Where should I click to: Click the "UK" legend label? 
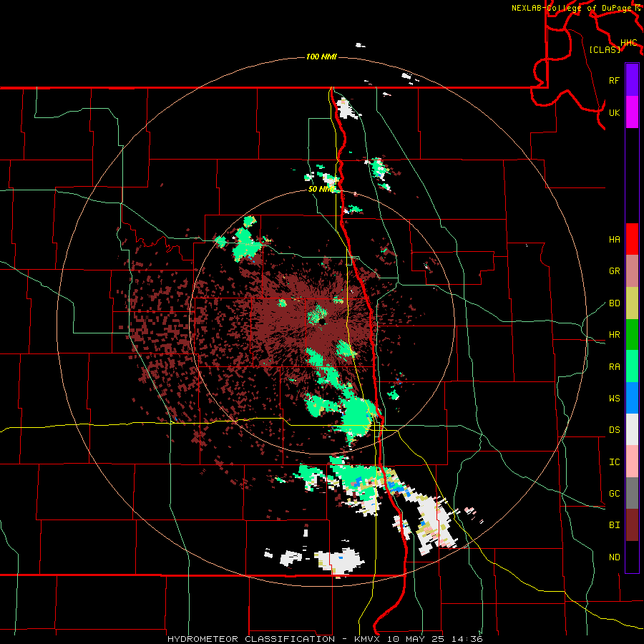tap(614, 112)
